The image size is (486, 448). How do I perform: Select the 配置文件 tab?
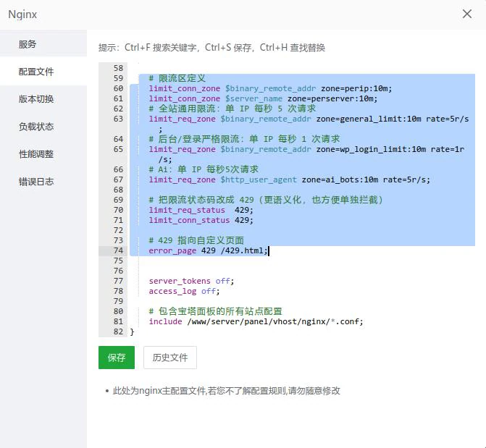coord(43,72)
